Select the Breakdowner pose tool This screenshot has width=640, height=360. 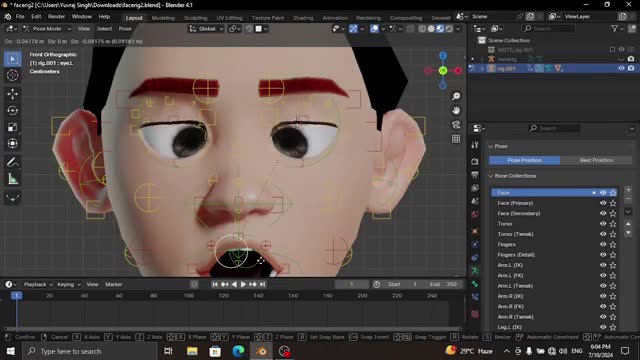pos(13,198)
